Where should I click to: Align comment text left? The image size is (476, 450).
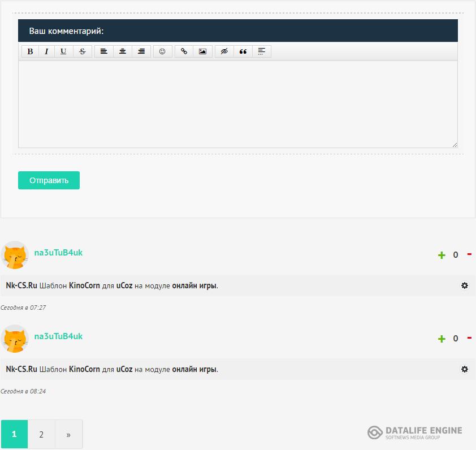click(104, 51)
